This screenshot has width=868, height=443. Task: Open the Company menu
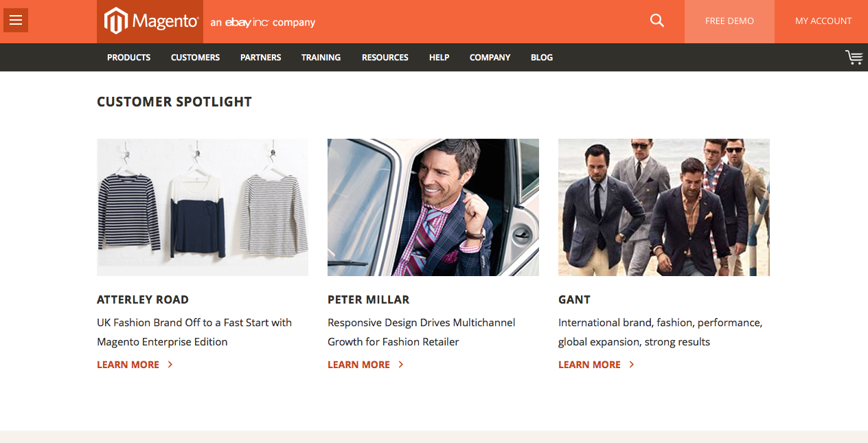click(490, 58)
